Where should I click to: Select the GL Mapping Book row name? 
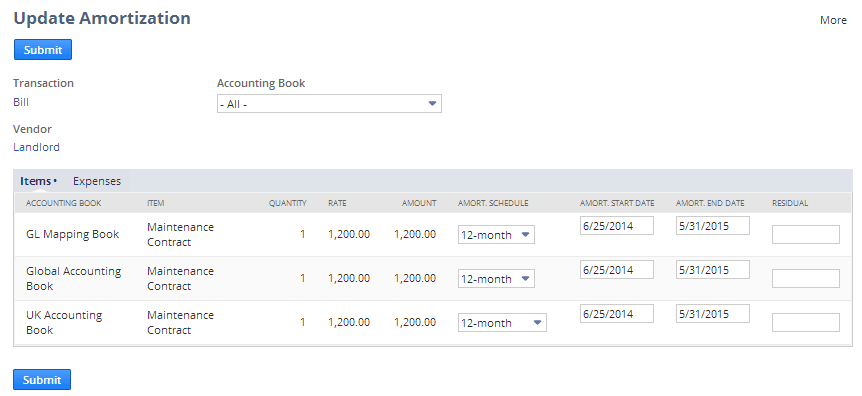(x=73, y=234)
